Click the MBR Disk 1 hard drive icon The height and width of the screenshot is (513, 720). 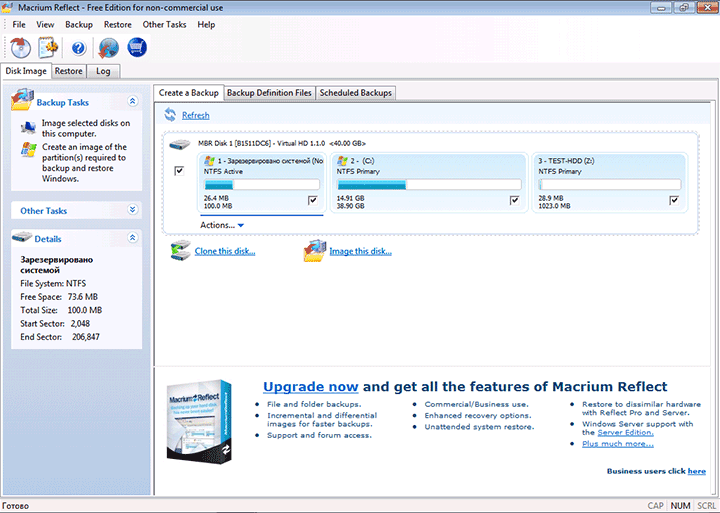180,145
